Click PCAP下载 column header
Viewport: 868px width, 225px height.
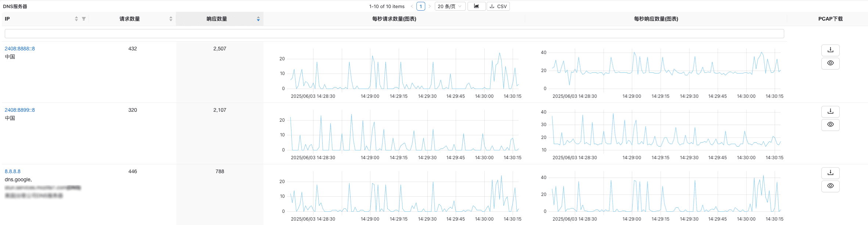[x=831, y=19]
